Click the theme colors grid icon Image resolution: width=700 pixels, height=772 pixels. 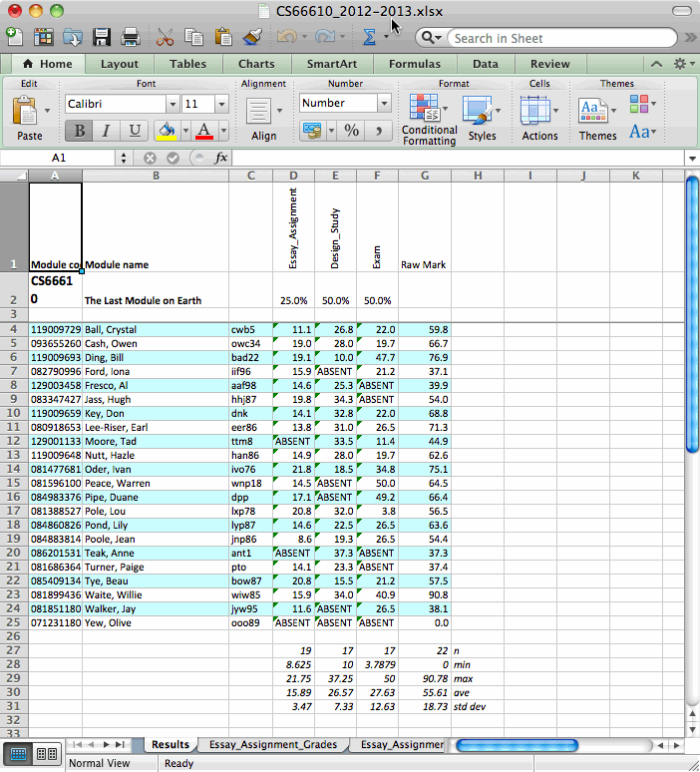pyautogui.click(x=639, y=104)
